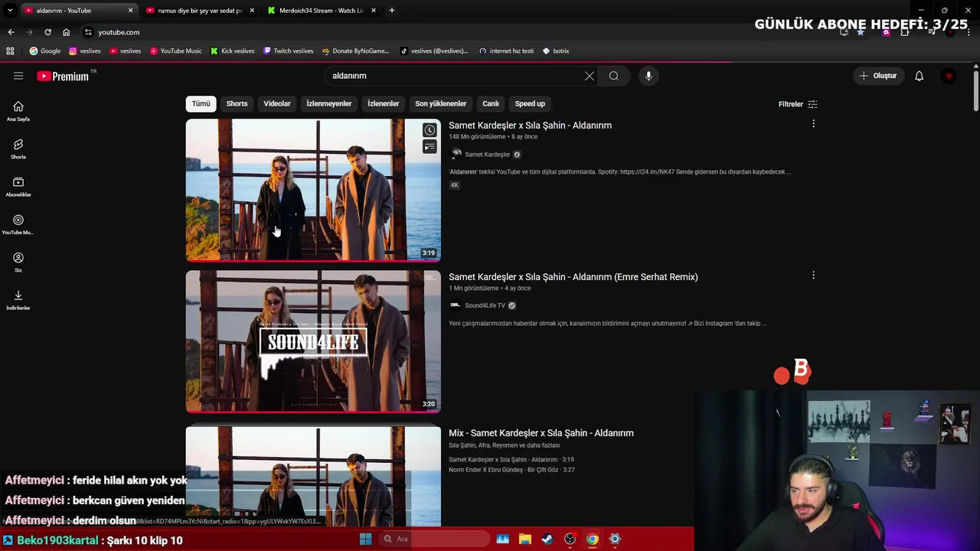980x551 pixels.
Task: Open Donate ByNoGame bookmark
Action: click(356, 51)
